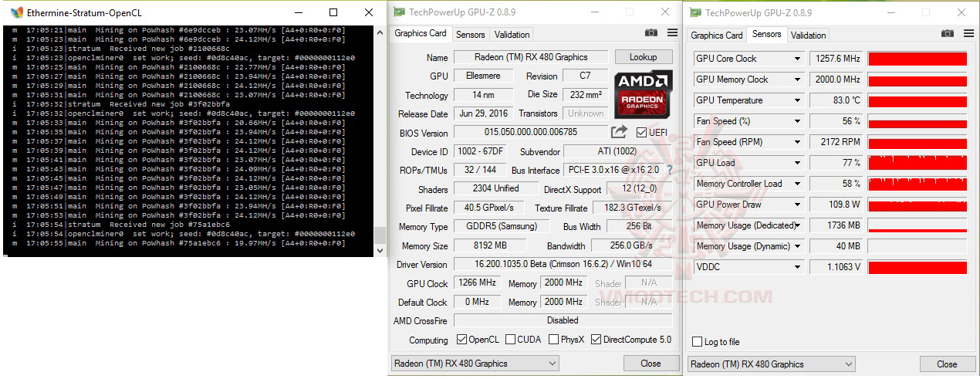The image size is (980, 379).
Task: Click the Ethermine-Stratum-OpenCL title bar icon
Action: (17, 12)
